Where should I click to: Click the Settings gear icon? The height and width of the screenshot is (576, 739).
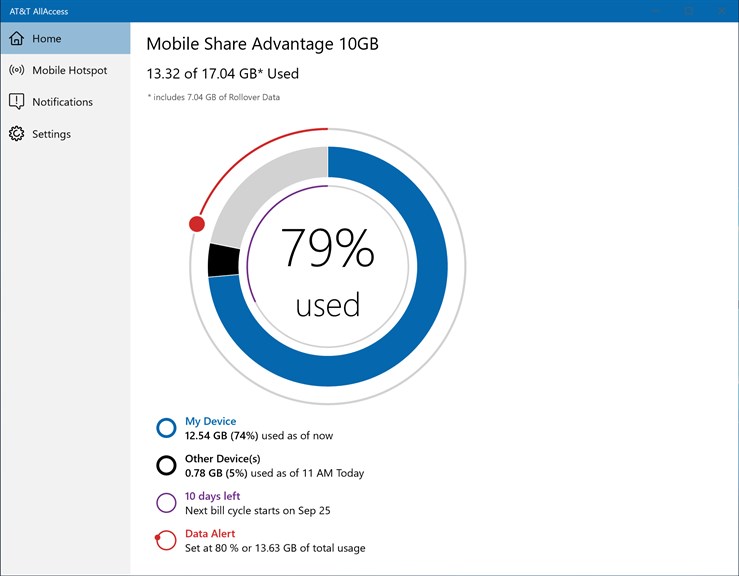click(x=16, y=134)
